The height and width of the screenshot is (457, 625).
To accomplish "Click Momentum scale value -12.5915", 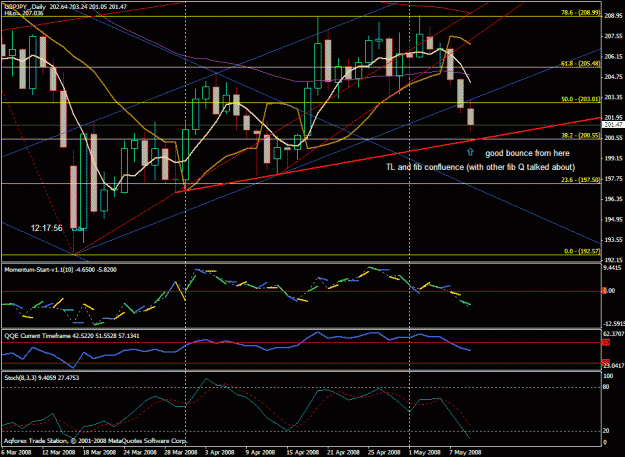I will [x=613, y=323].
